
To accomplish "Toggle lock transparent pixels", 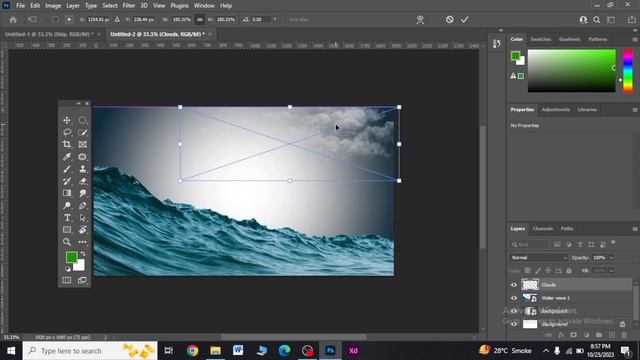I will 528,271.
